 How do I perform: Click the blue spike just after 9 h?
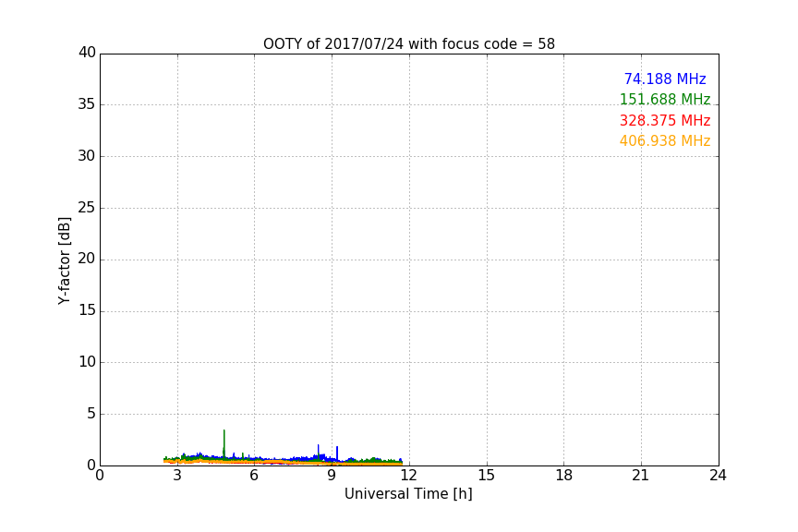pos(337,453)
